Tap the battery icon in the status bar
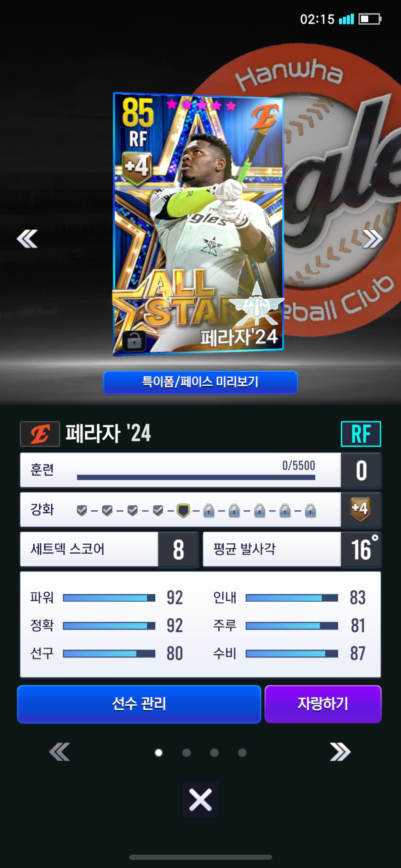This screenshot has width=401, height=868. [x=370, y=19]
